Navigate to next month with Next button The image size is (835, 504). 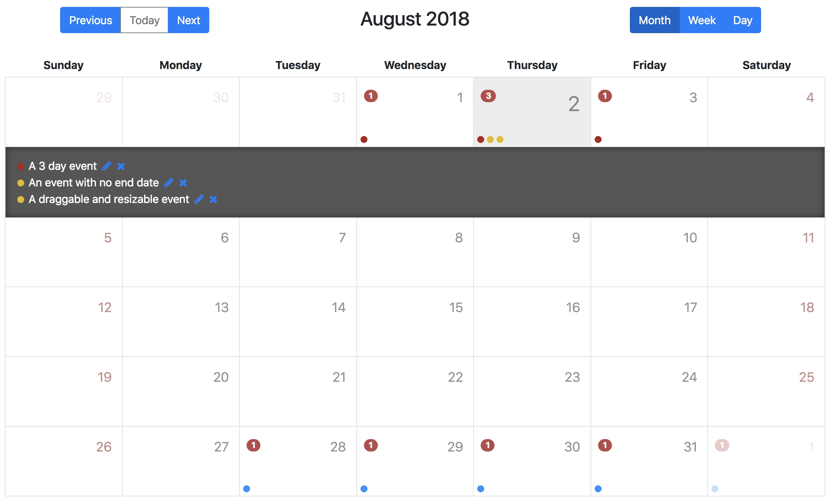pos(189,20)
